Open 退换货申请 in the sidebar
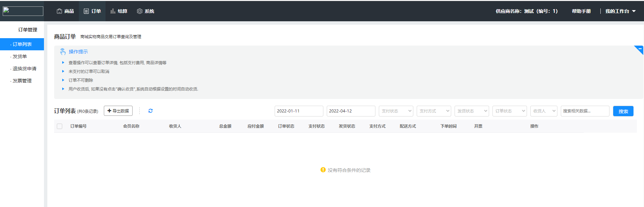Image resolution: width=644 pixels, height=207 pixels. 24,69
